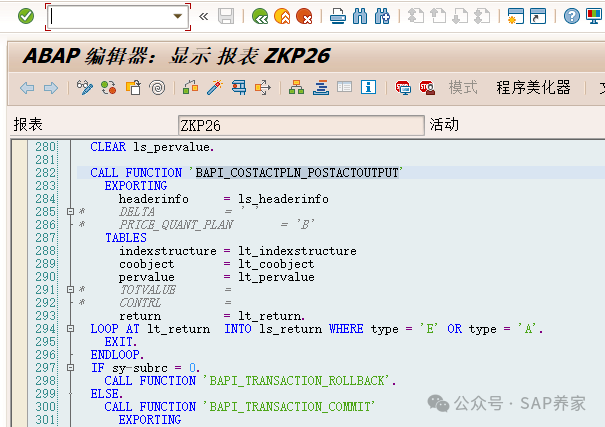
Task: Jump to First Page icon
Action: click(x=416, y=16)
